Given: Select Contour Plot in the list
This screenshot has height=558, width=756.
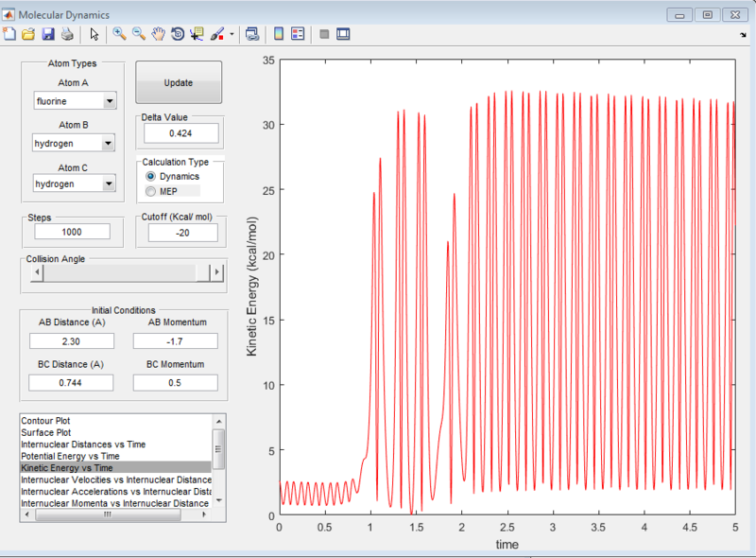Looking at the screenshot, I should tap(115, 421).
